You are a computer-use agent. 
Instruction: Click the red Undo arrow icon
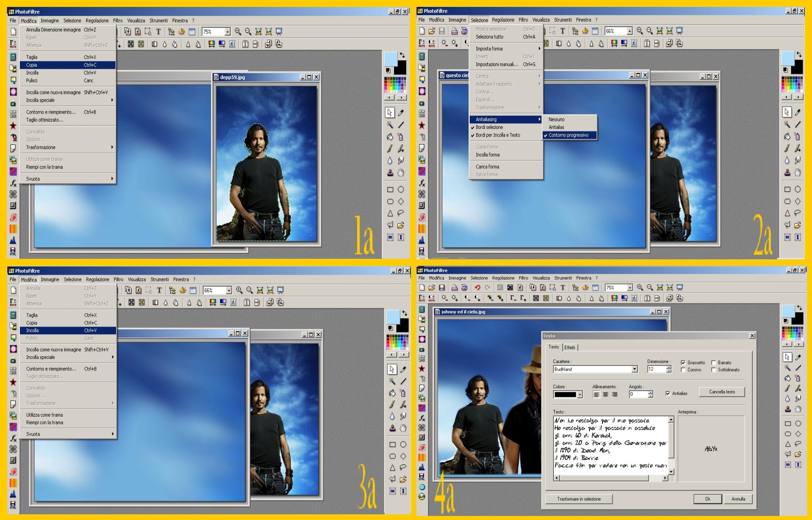[x=477, y=288]
